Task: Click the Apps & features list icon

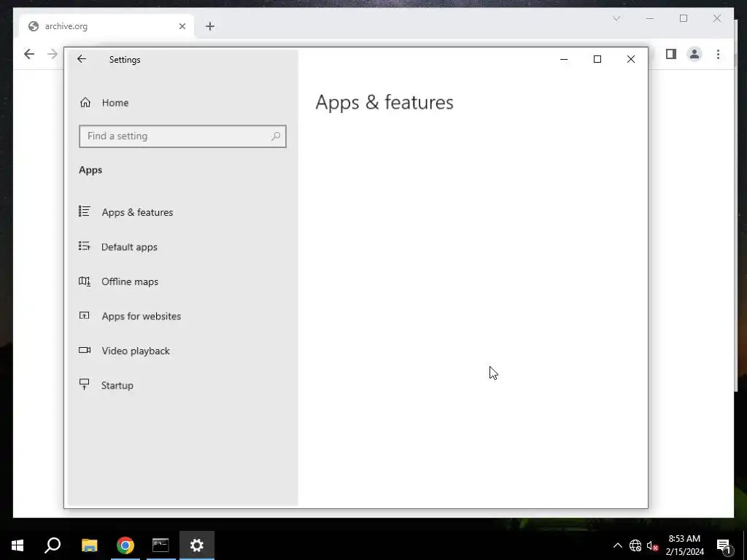Action: [x=85, y=211]
